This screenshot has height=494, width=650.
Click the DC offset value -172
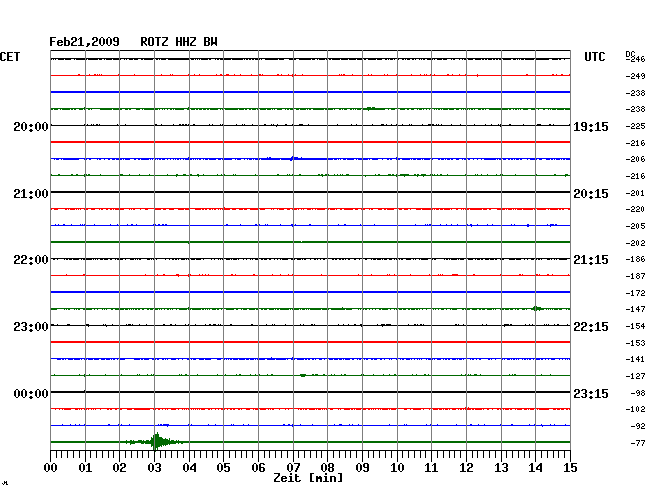click(635, 293)
